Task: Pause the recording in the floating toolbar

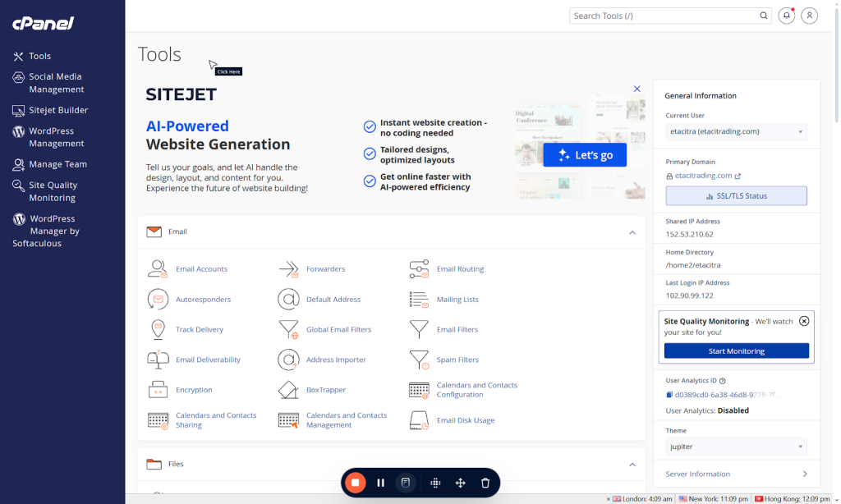Action: pyautogui.click(x=380, y=483)
